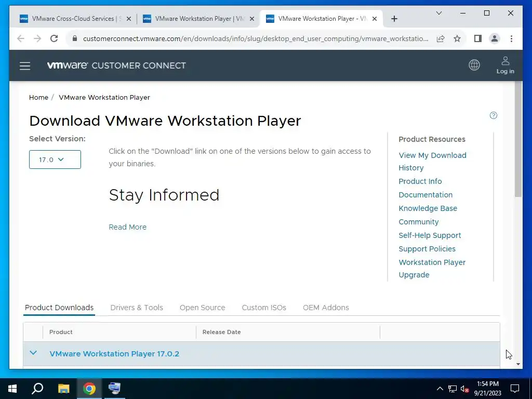Click the VMware Customer Connect logo
This screenshot has width=532, height=399.
coord(116,65)
